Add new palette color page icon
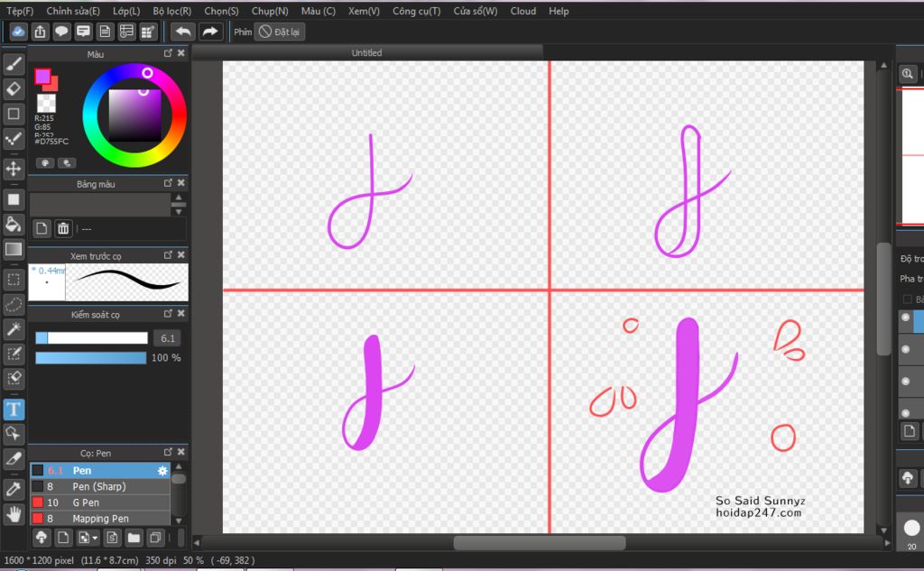Image resolution: width=924 pixels, height=571 pixels. click(42, 228)
